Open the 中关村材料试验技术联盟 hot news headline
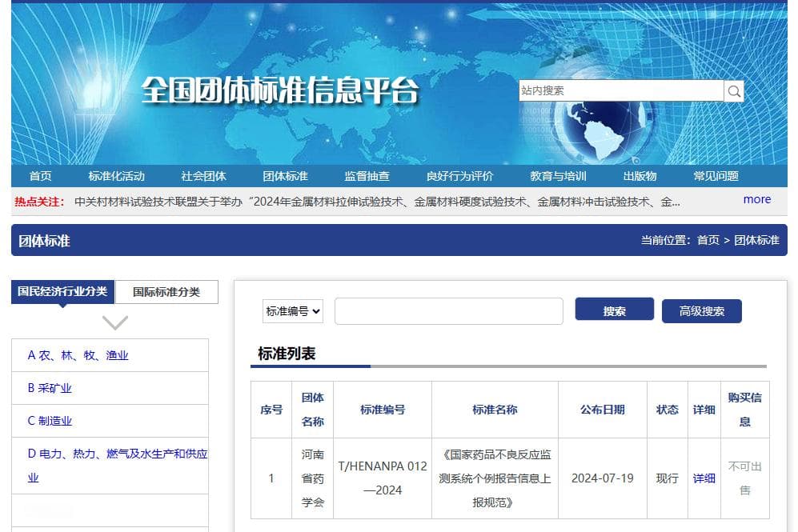798x532 pixels. [377, 202]
